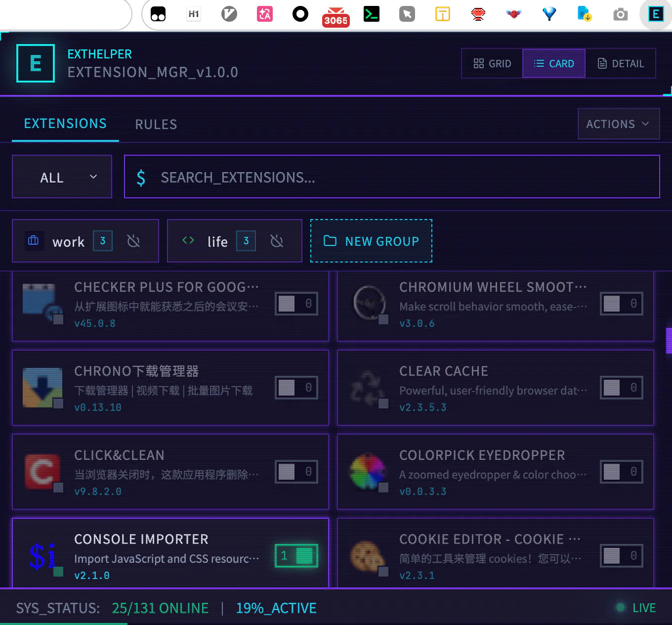The image size is (672, 625).
Task: Enable Chromium Wheel Smooth toggle
Action: [x=622, y=304]
